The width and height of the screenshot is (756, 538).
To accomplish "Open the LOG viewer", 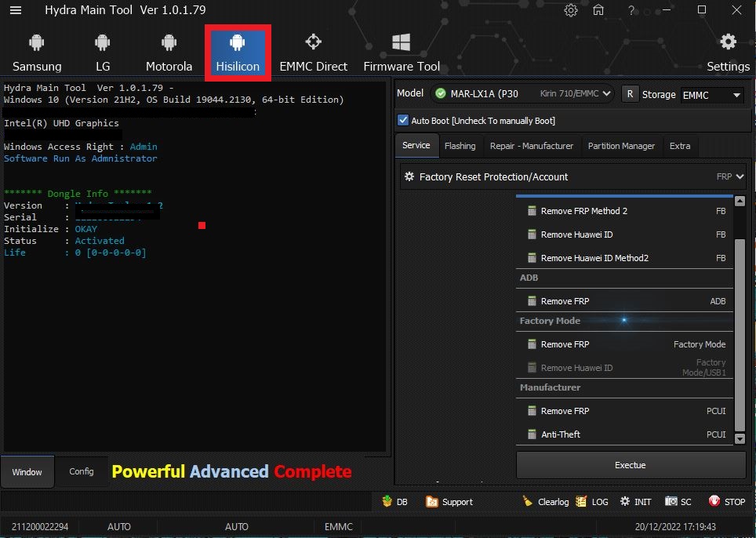I will (x=592, y=502).
